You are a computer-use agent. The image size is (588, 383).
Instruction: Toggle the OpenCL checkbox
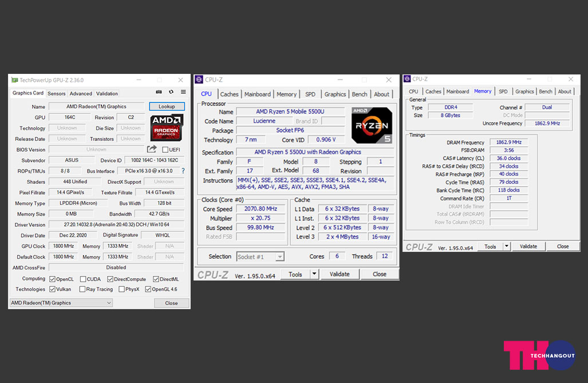tap(53, 279)
